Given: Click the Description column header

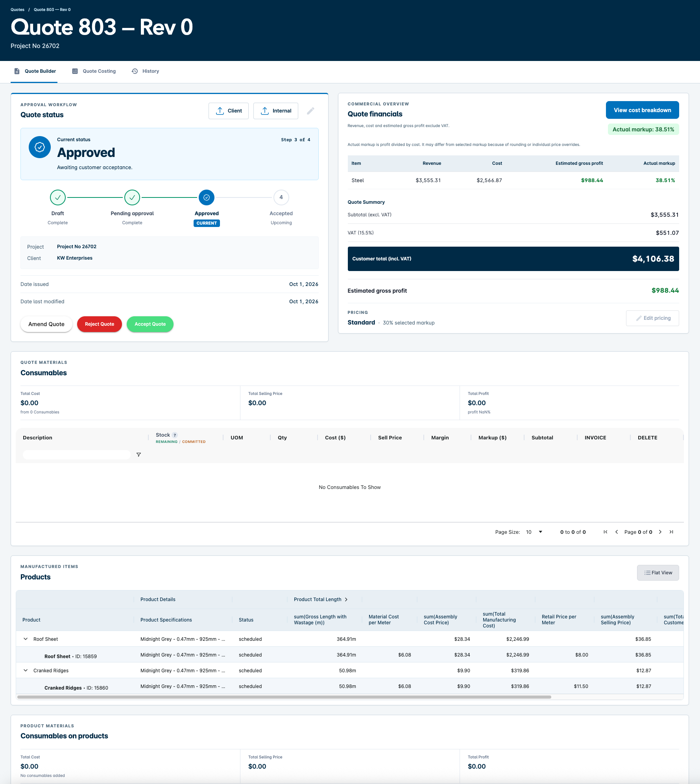Looking at the screenshot, I should (37, 438).
